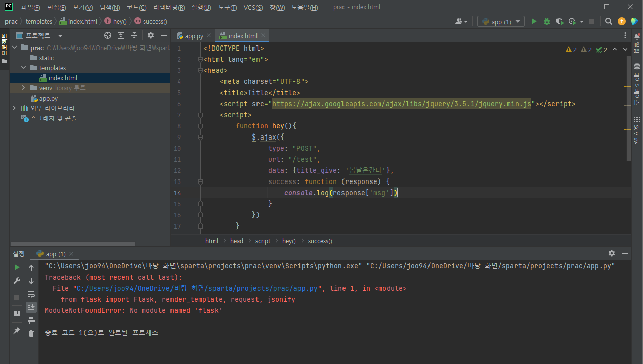Click Expand All in the project panel
643x364 pixels.
tap(121, 35)
